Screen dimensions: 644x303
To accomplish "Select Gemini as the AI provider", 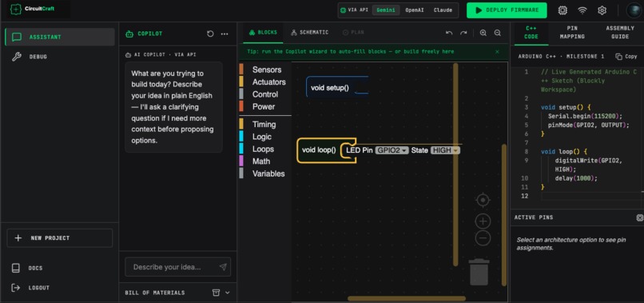I will click(x=386, y=10).
